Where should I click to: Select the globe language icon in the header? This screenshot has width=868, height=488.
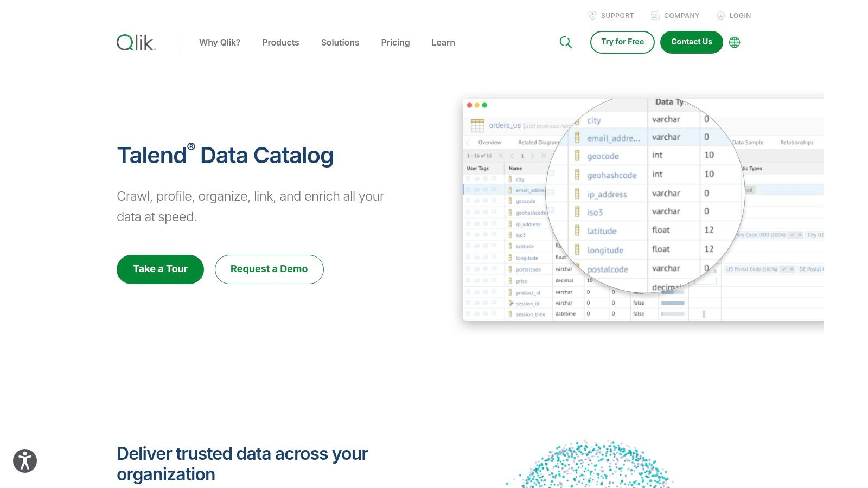pyautogui.click(x=735, y=42)
